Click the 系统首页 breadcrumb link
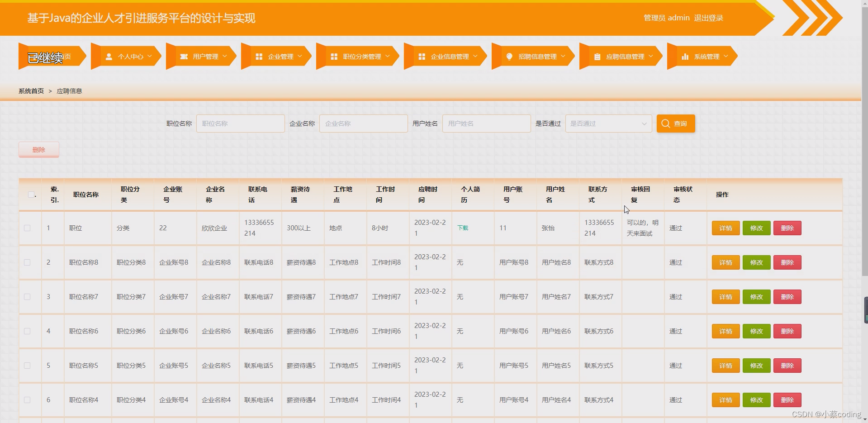 click(31, 91)
